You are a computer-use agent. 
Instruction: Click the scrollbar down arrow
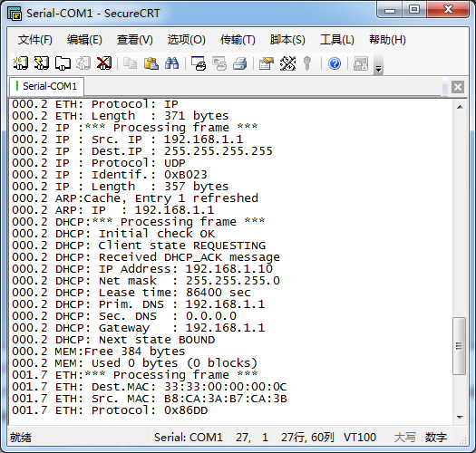pos(460,418)
